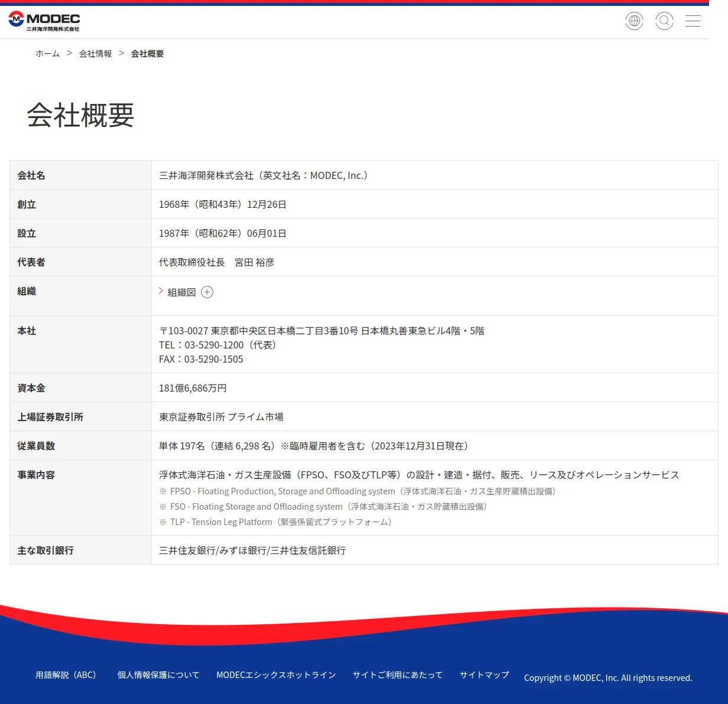Viewport: 728px width, 704px height.
Task: Go to ホーム breadcrumb
Action: pyautogui.click(x=48, y=54)
